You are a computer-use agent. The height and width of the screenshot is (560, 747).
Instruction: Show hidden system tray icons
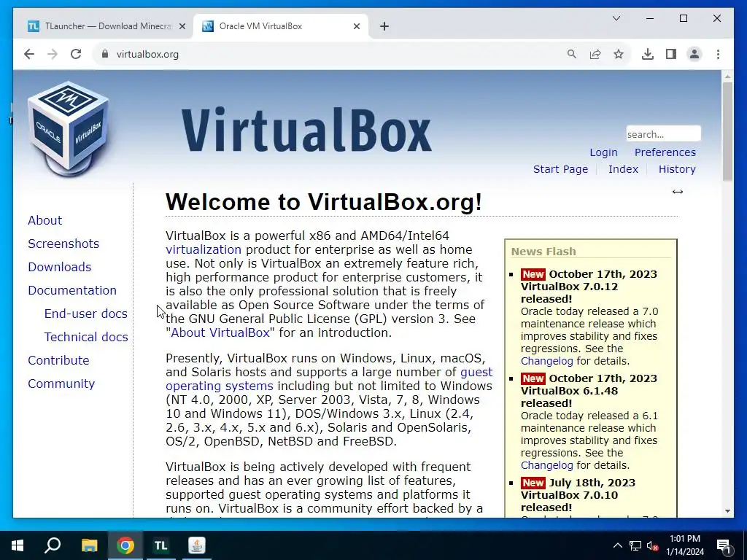pyautogui.click(x=617, y=545)
